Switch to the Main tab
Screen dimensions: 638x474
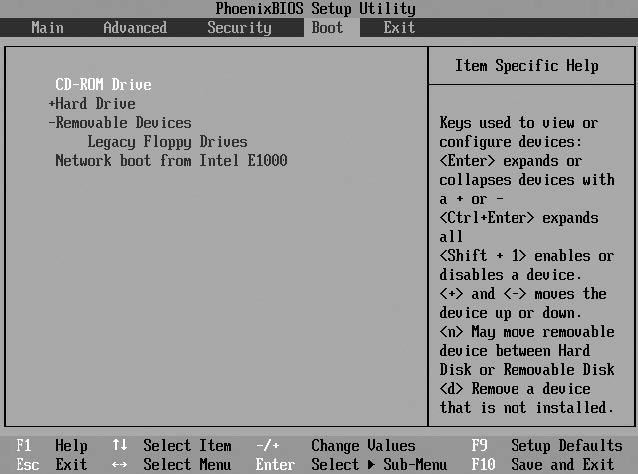(47, 28)
